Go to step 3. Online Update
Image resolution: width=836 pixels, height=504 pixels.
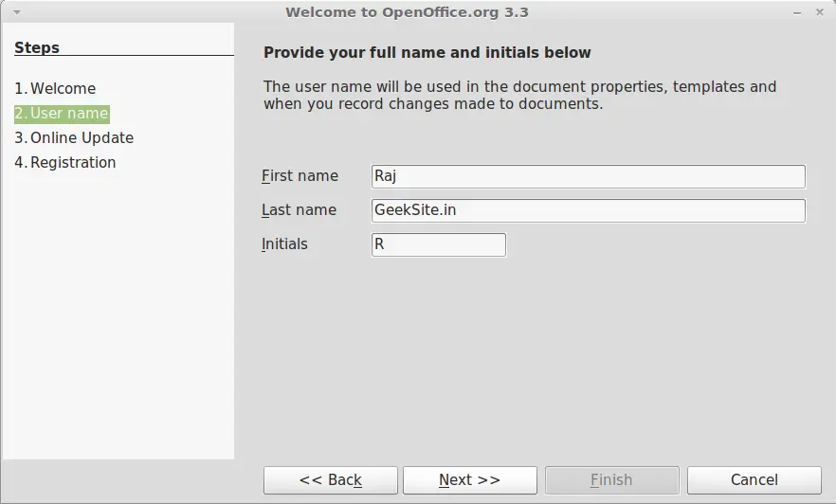(74, 138)
